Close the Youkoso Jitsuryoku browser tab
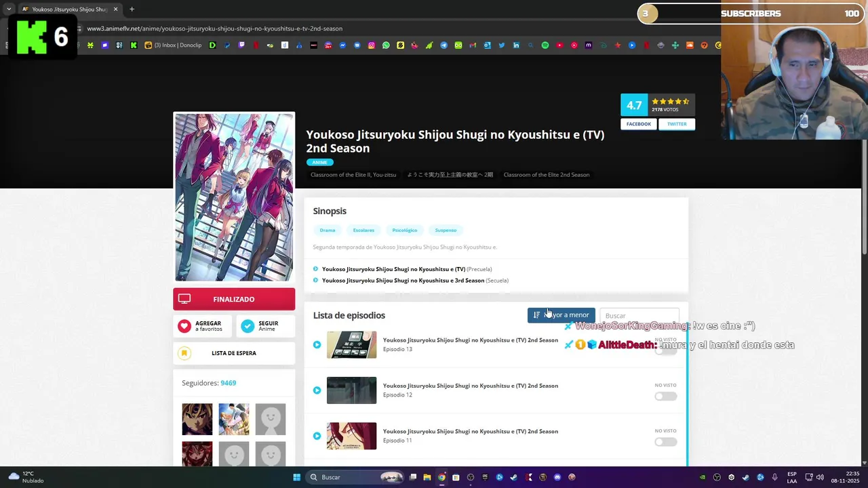 coord(115,9)
